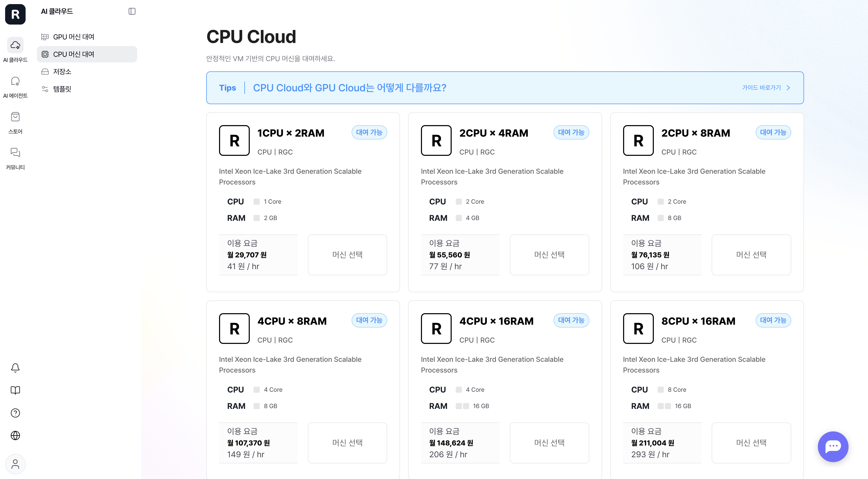
Task: Open the language globe icon
Action: pyautogui.click(x=15, y=436)
